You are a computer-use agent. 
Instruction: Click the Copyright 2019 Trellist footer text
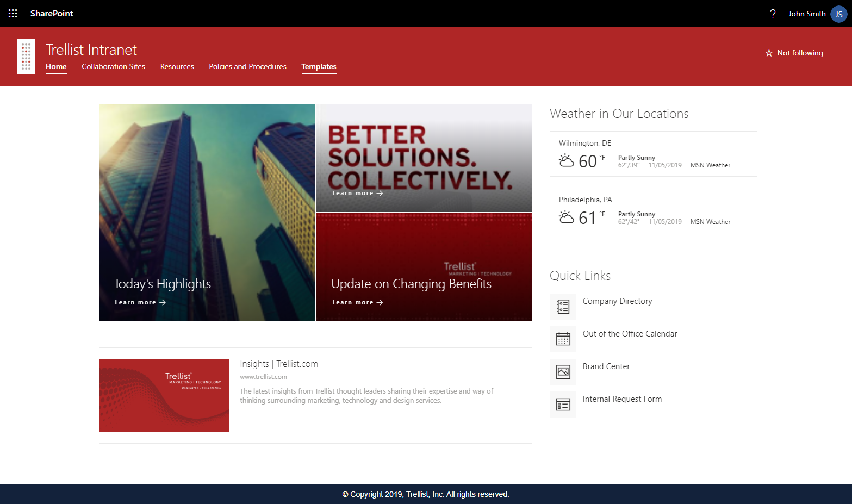tap(426, 494)
